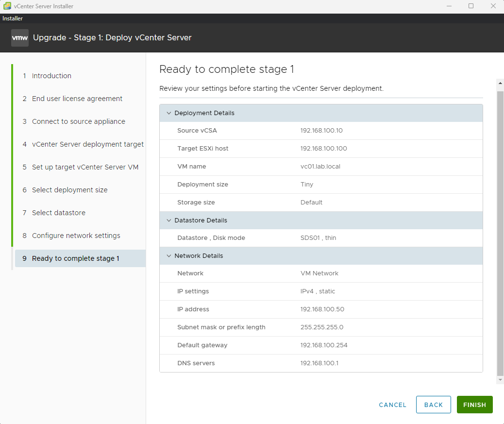Click the Ready to complete stage 1 heading
Image resolution: width=504 pixels, height=424 pixels.
point(227,69)
